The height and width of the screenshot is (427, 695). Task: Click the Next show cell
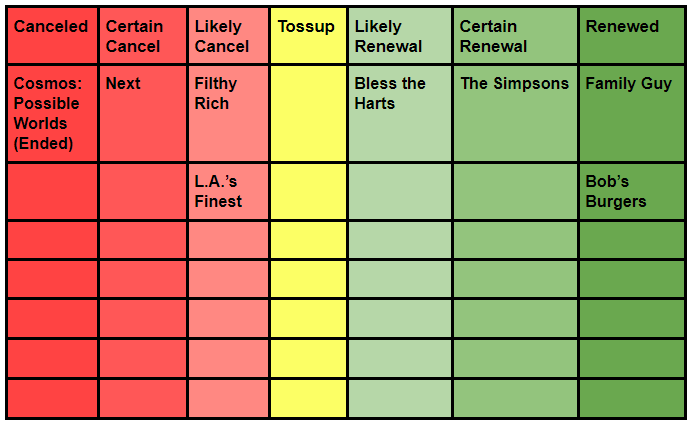[143, 114]
